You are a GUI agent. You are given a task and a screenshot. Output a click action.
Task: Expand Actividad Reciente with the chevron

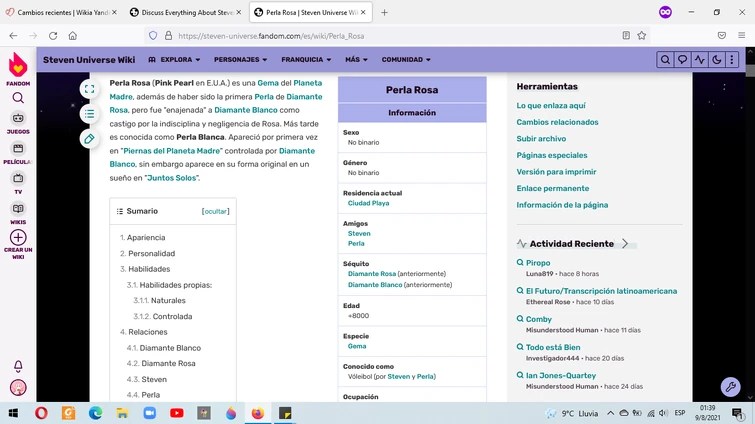pos(625,244)
